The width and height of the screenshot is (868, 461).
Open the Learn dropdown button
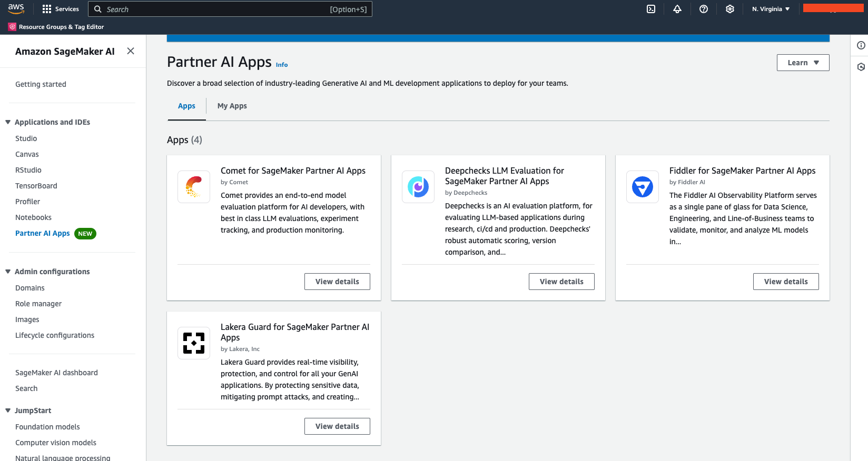point(803,63)
